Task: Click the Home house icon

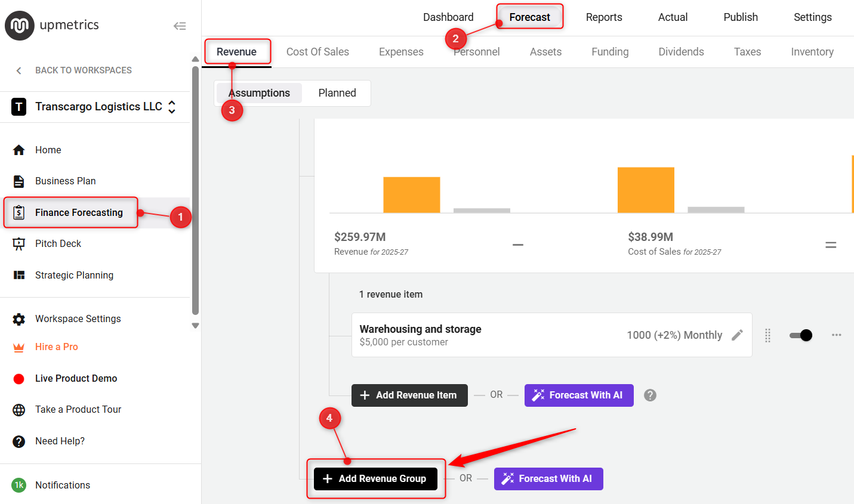Action: pos(19,150)
